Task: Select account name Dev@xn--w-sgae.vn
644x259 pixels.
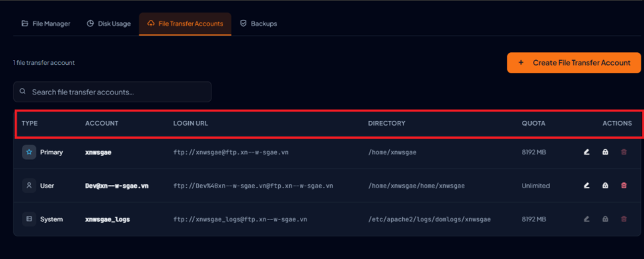Action: coord(117,186)
